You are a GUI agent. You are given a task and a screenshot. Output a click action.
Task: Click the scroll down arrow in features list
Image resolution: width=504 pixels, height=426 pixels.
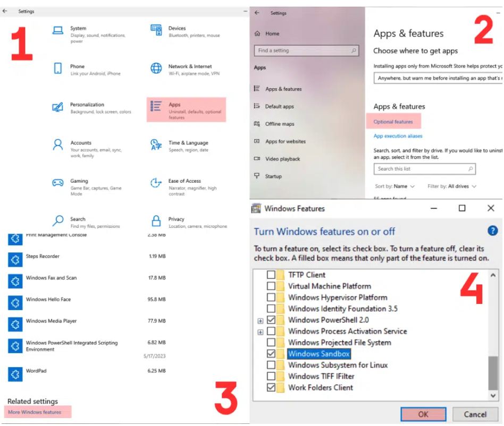(x=493, y=396)
